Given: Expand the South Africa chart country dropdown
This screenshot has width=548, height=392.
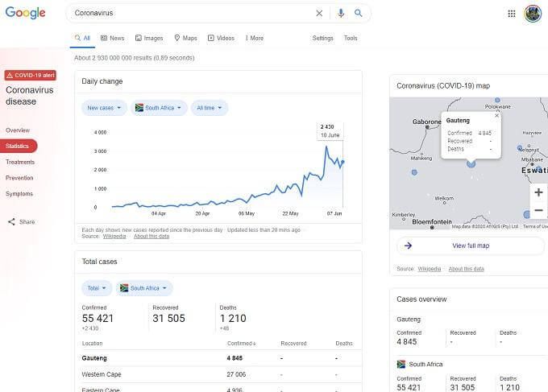Looking at the screenshot, I should pyautogui.click(x=159, y=108).
